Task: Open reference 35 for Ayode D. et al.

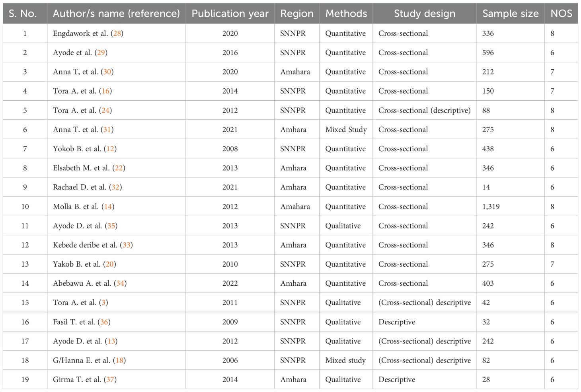Action: pos(111,226)
